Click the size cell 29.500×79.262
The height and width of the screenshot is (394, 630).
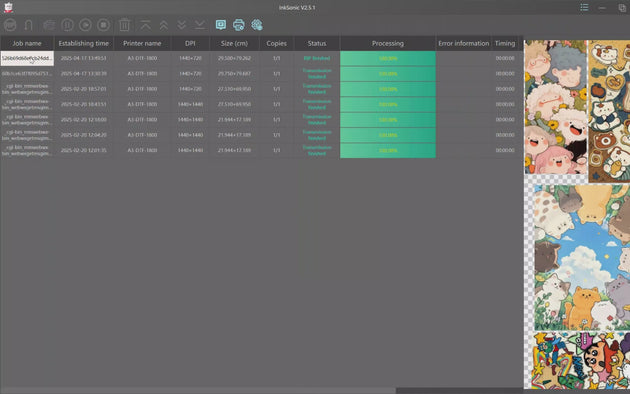pos(234,58)
